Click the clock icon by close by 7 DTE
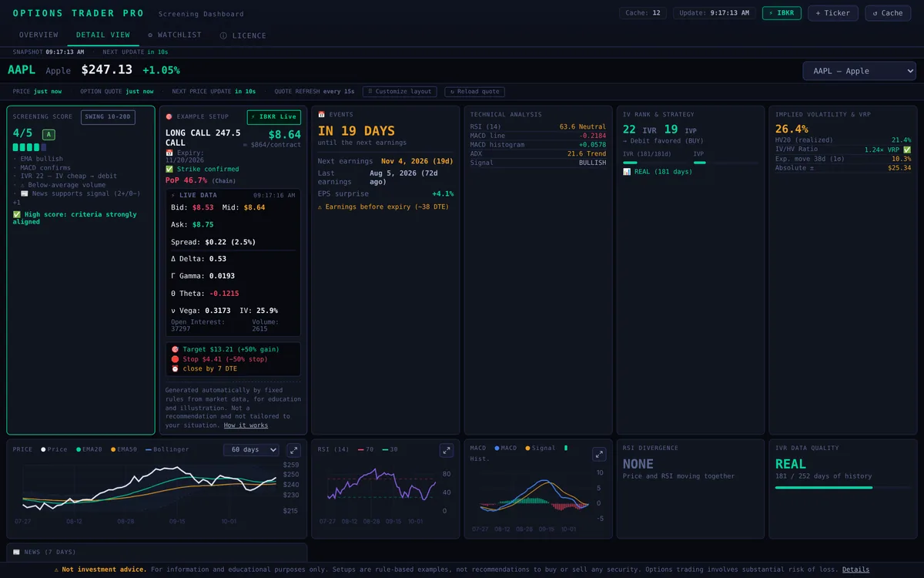The height and width of the screenshot is (578, 924). 175,368
